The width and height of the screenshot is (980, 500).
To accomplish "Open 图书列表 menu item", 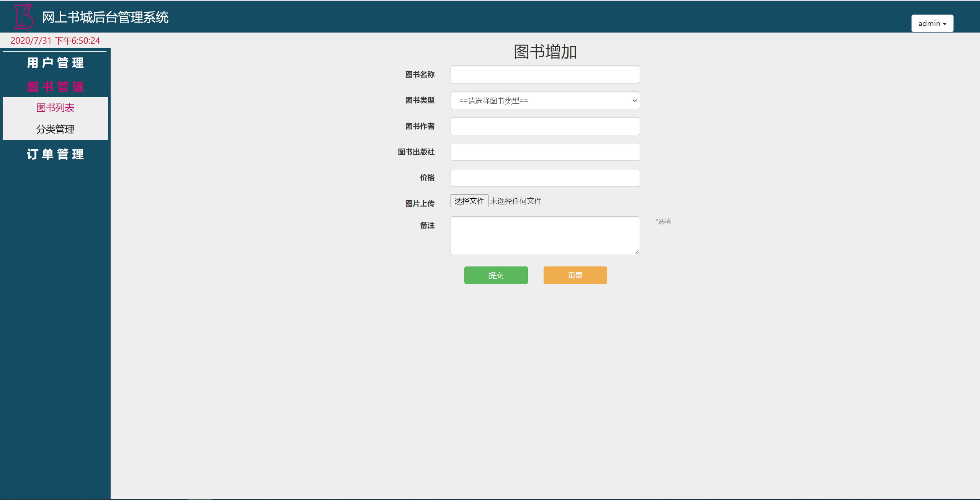I will 55,108.
